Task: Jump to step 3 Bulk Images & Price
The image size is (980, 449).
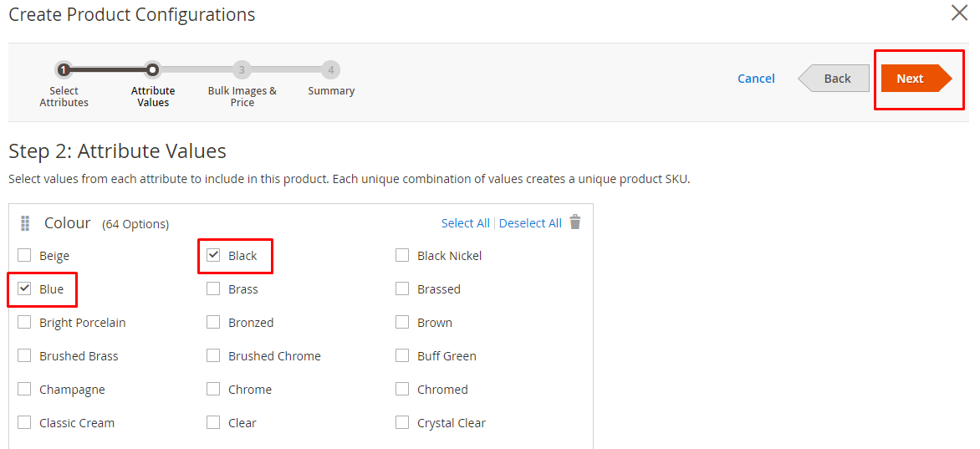Action: coord(242,70)
